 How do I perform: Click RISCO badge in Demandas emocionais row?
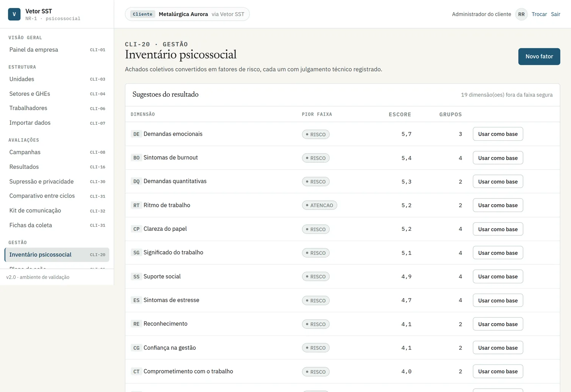coord(316,134)
